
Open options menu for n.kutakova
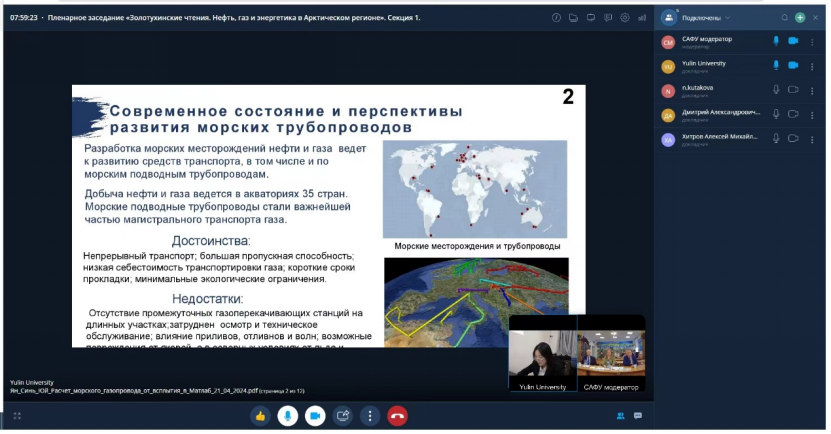(810, 89)
